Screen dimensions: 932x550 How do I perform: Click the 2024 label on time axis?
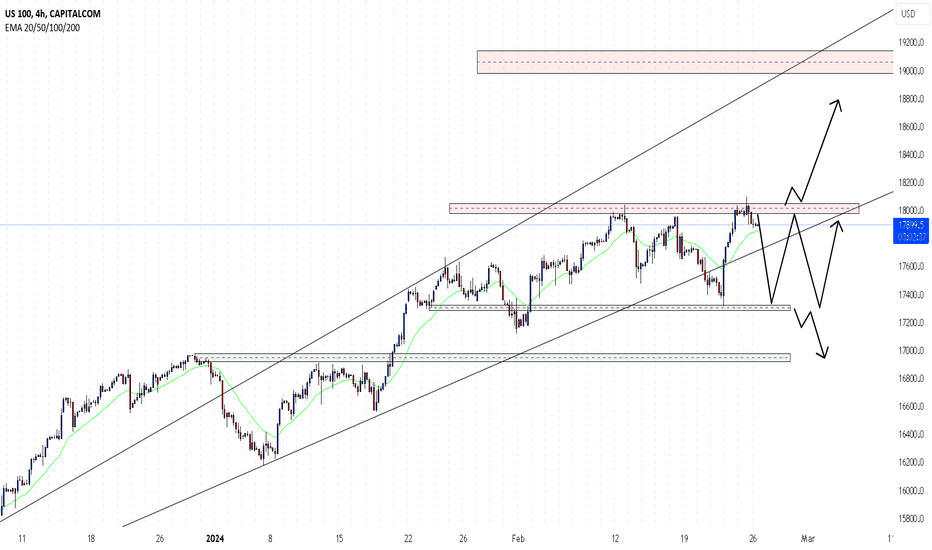point(215,539)
